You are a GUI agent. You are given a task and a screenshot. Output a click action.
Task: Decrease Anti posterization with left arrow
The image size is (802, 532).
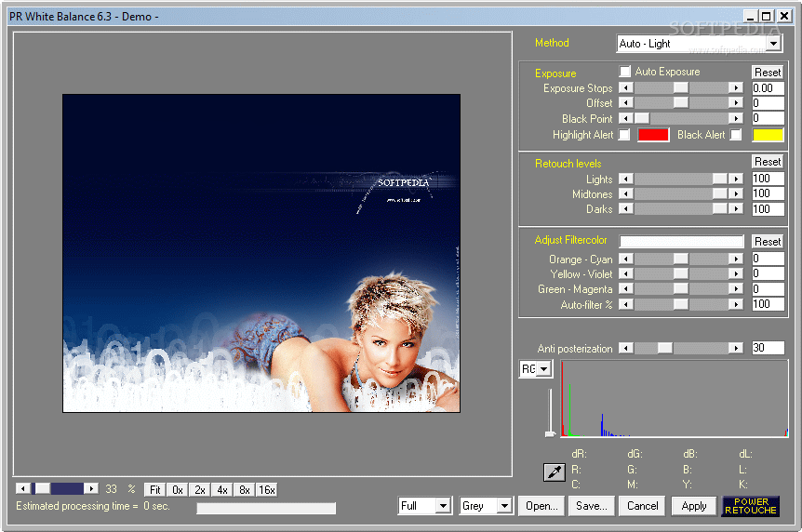coord(626,348)
